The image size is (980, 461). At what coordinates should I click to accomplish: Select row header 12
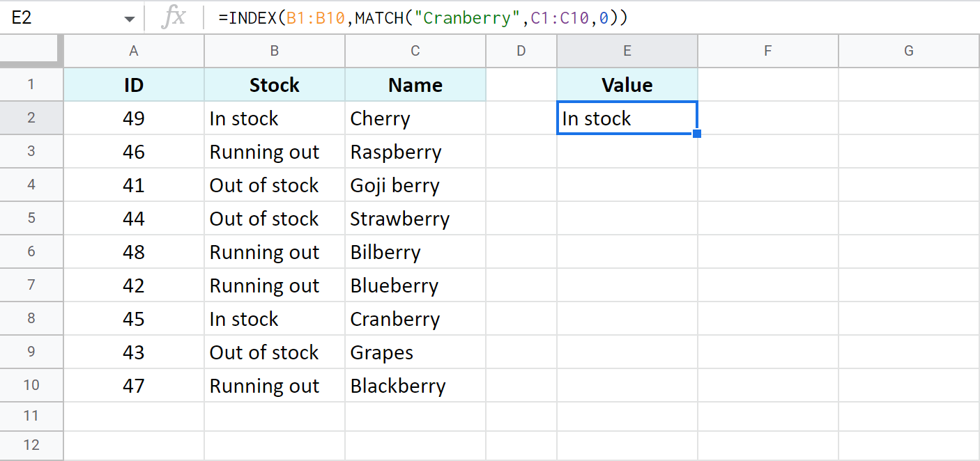point(31,446)
